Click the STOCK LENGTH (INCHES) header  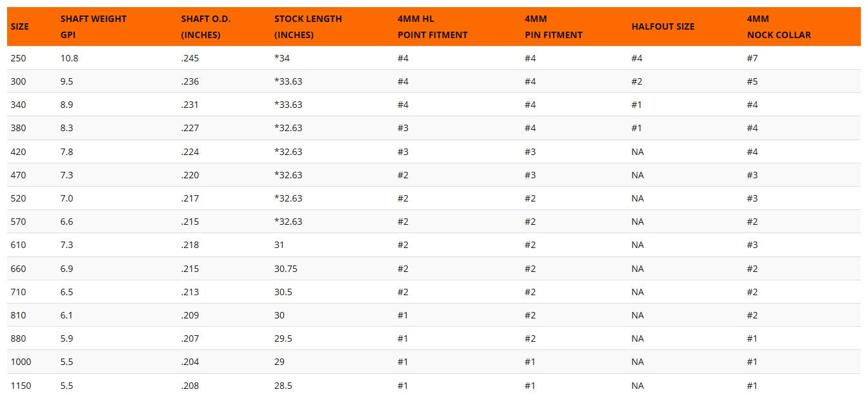click(308, 26)
